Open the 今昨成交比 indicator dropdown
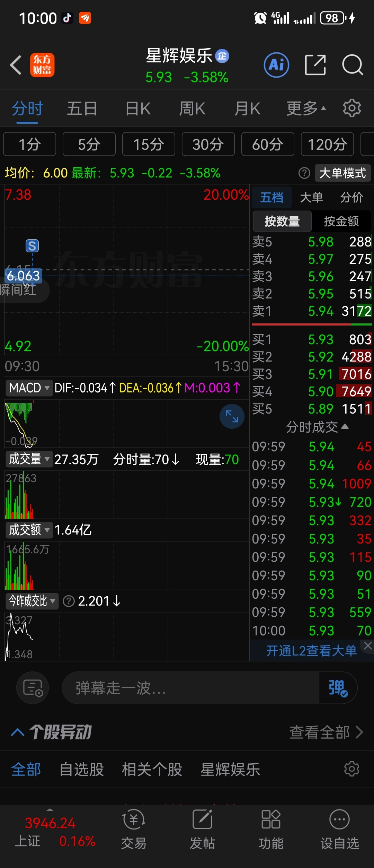The width and height of the screenshot is (374, 868). point(32,601)
